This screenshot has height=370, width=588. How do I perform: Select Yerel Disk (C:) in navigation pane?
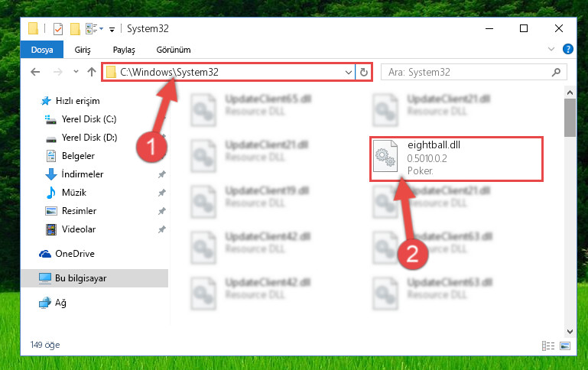pos(89,119)
